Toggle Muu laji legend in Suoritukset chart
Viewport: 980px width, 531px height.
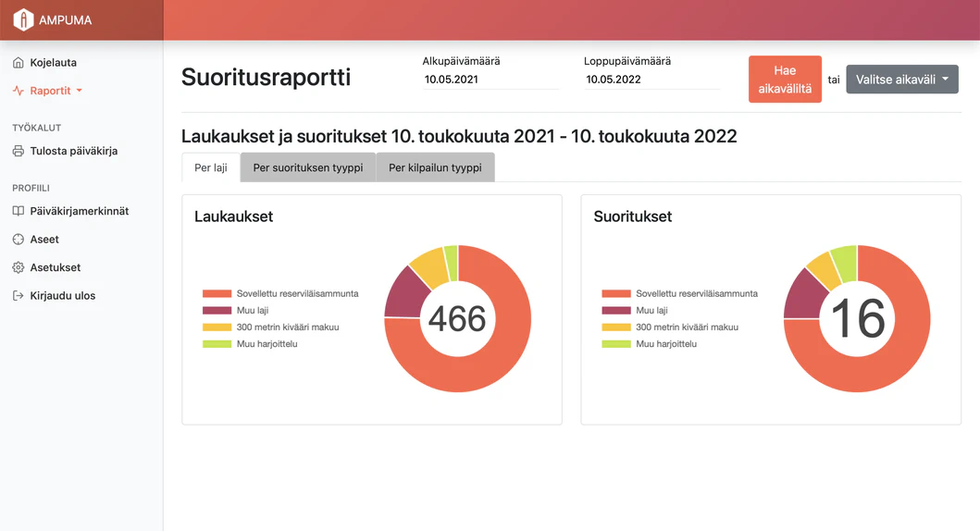(x=651, y=311)
